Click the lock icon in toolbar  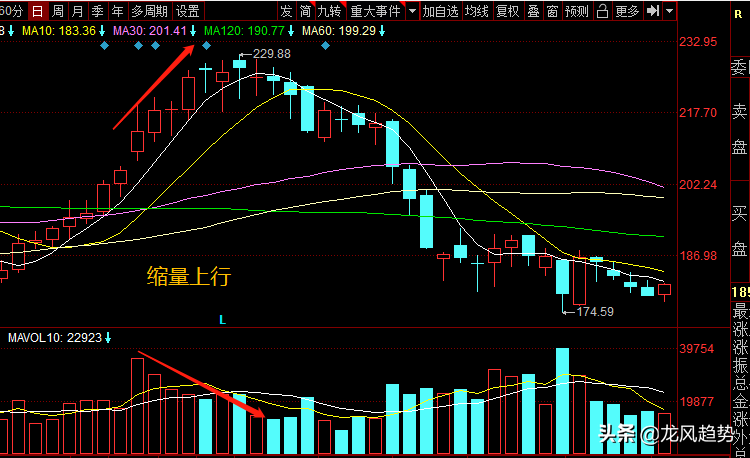click(x=603, y=11)
